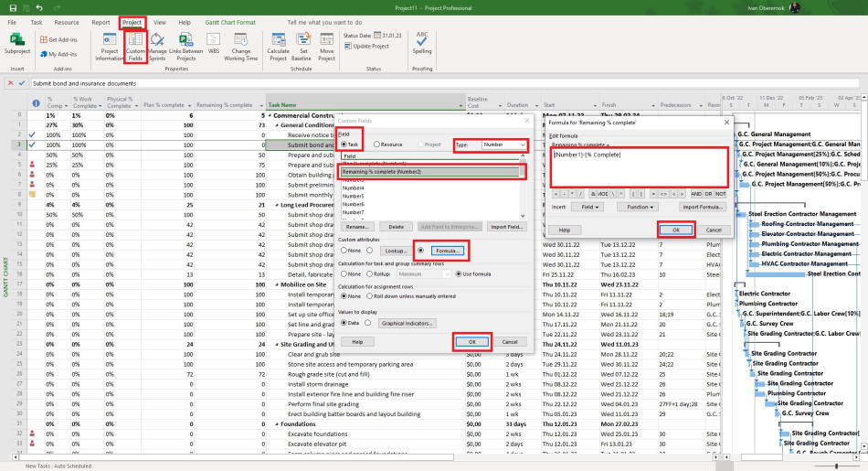Select the Resource field radio button
This screenshot has height=471, width=868.
coord(376,145)
